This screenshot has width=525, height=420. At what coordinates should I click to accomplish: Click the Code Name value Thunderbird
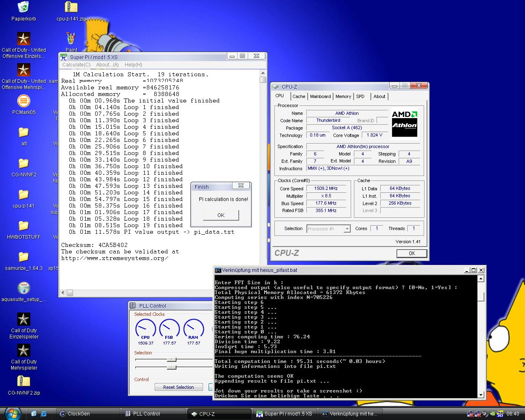pos(328,121)
